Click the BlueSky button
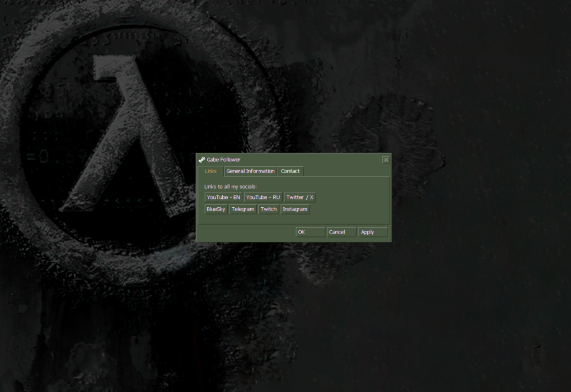The height and width of the screenshot is (392, 571). (216, 209)
